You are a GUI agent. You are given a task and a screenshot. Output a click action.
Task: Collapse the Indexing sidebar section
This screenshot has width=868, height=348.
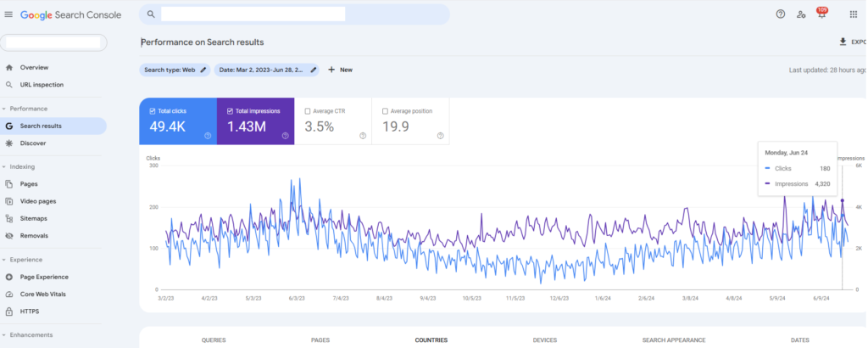point(4,166)
